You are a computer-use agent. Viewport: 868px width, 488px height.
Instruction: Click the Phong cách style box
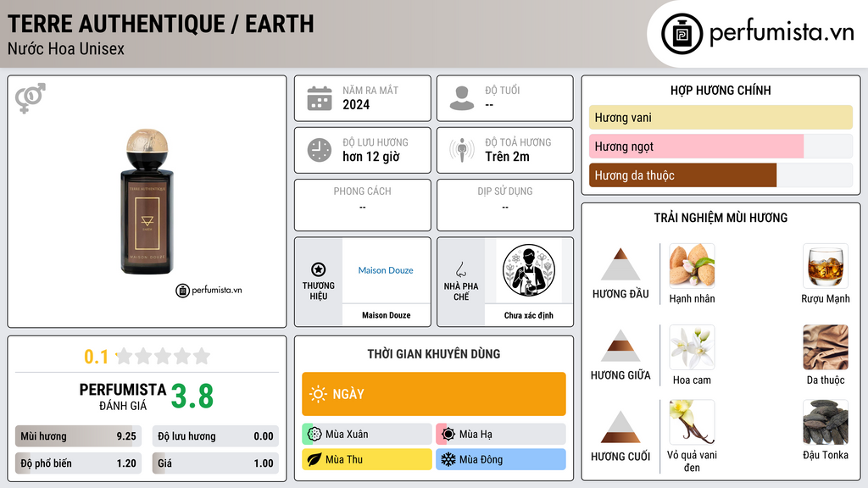pos(363,205)
